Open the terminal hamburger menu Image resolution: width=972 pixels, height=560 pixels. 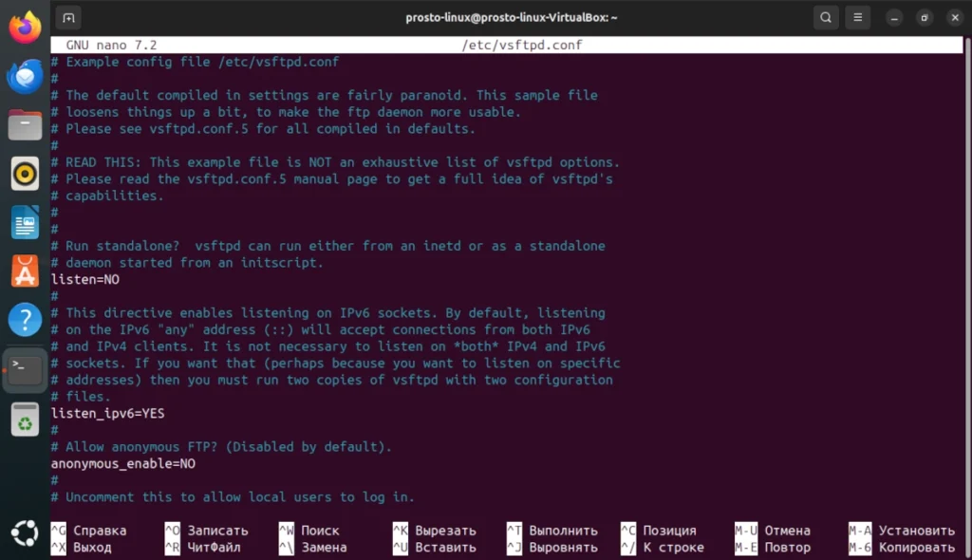pos(858,17)
